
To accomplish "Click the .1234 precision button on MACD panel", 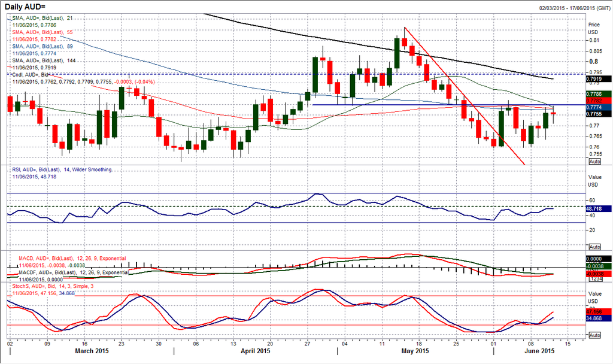I will pyautogui.click(x=595, y=279).
